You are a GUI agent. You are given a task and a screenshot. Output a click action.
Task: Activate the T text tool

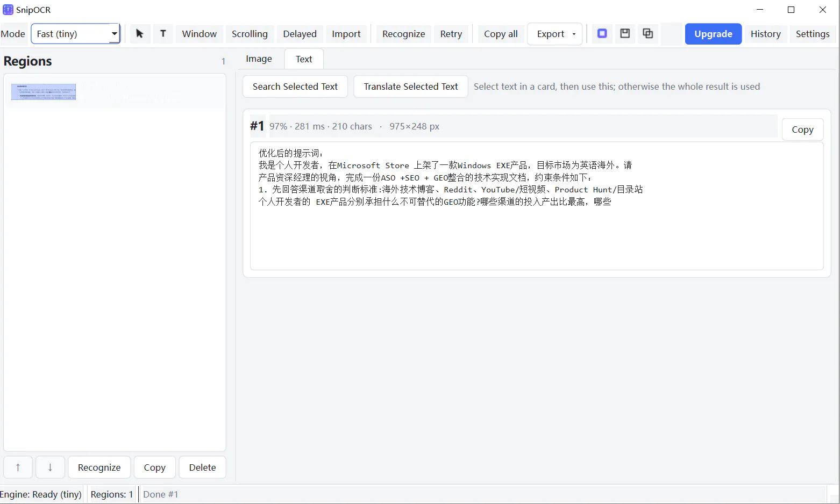pyautogui.click(x=163, y=34)
